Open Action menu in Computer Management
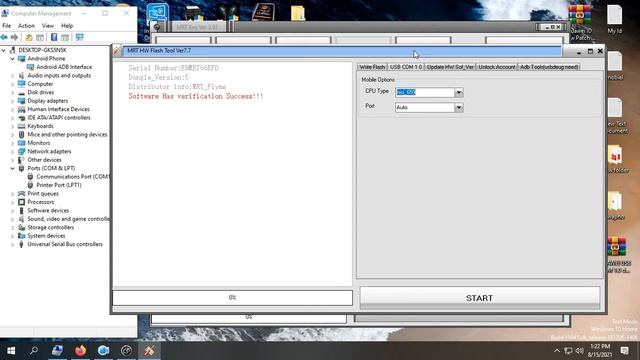The image size is (640, 360). 26,26
